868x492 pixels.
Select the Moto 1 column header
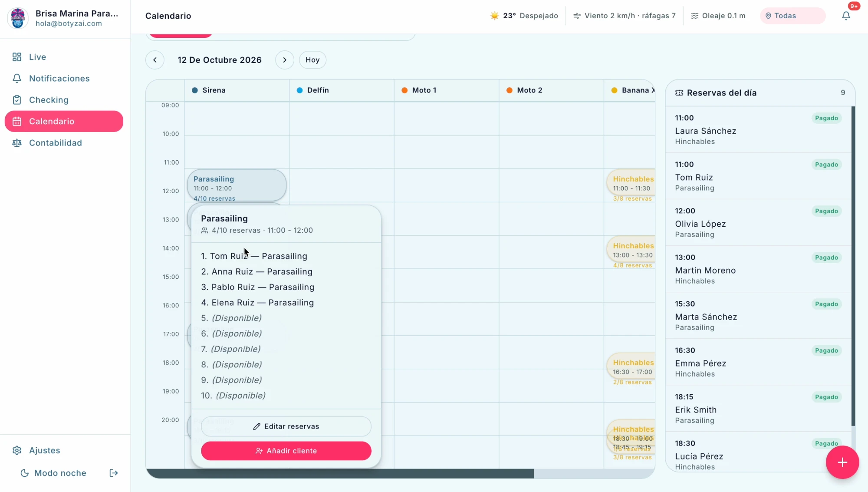[x=447, y=90]
